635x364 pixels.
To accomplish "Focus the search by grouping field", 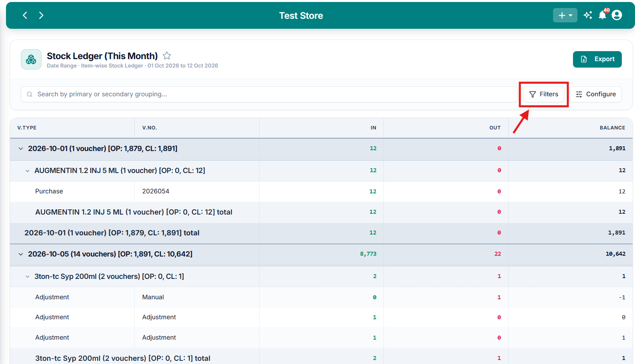I will [x=269, y=94].
